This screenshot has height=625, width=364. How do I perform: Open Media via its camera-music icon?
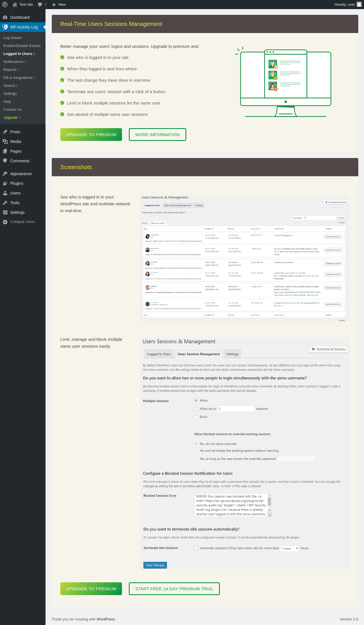[5, 142]
